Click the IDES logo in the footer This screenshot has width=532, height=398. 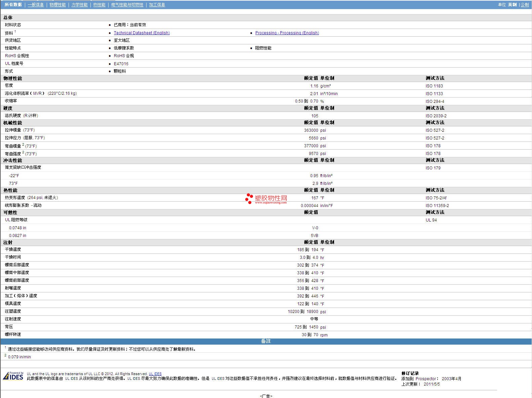(13, 376)
